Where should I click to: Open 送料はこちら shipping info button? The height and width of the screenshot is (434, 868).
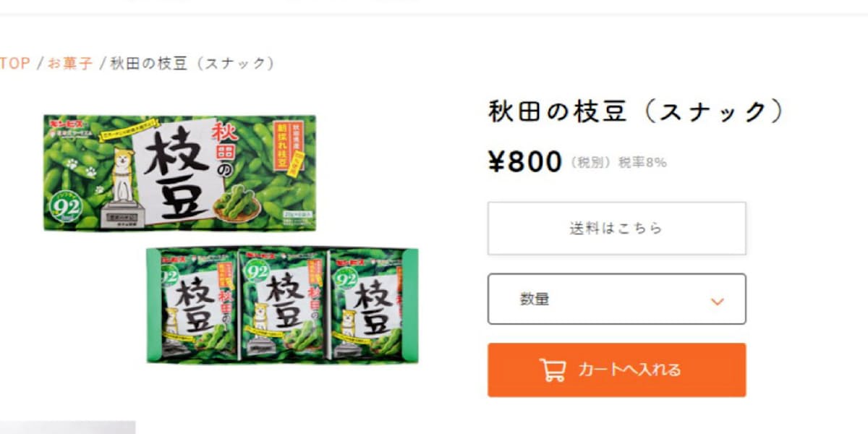coord(617,229)
